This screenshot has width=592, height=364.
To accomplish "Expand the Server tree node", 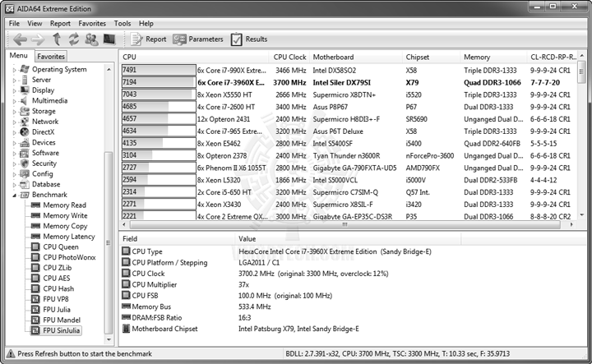I will point(14,81).
